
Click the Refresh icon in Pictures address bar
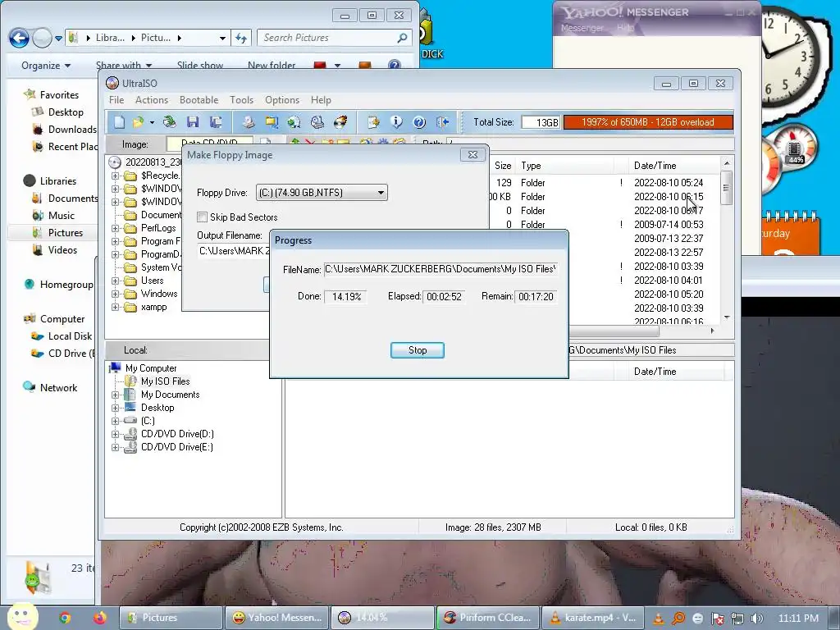[x=241, y=38]
